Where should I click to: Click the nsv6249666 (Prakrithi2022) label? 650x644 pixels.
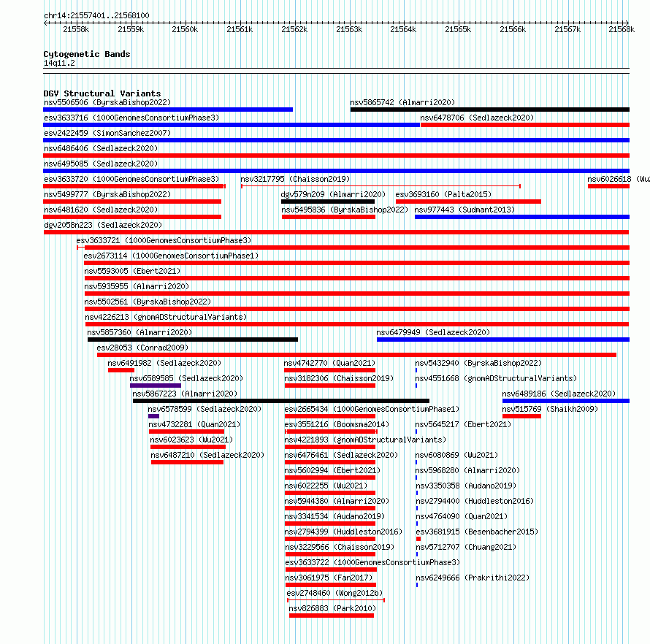(x=473, y=578)
